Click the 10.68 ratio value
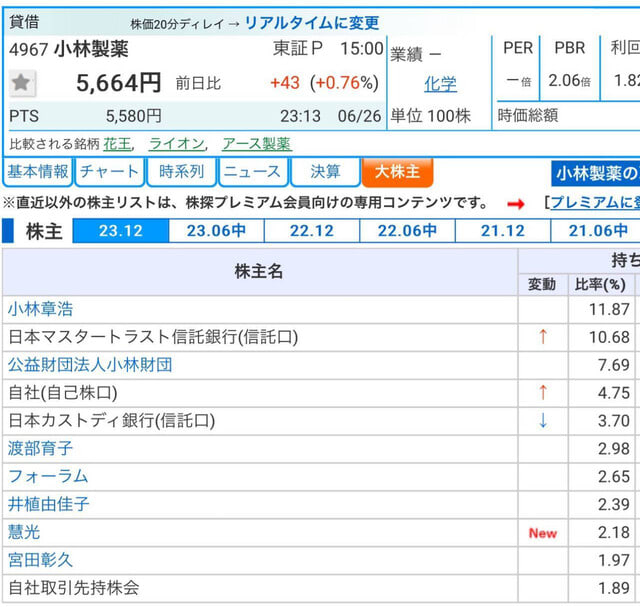640x607 pixels. click(609, 337)
